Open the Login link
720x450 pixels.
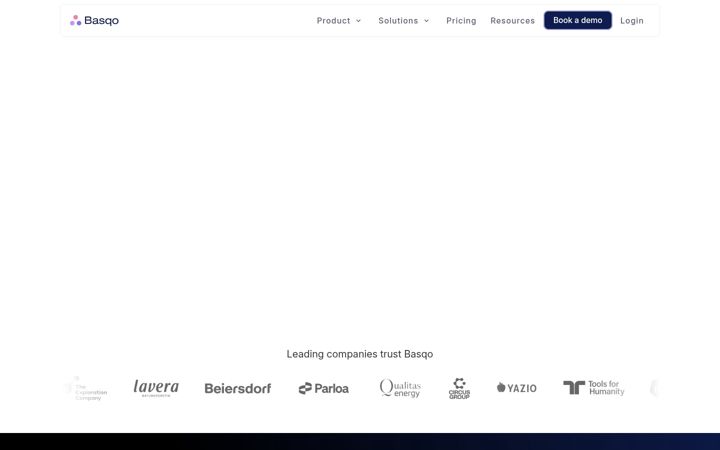click(632, 21)
